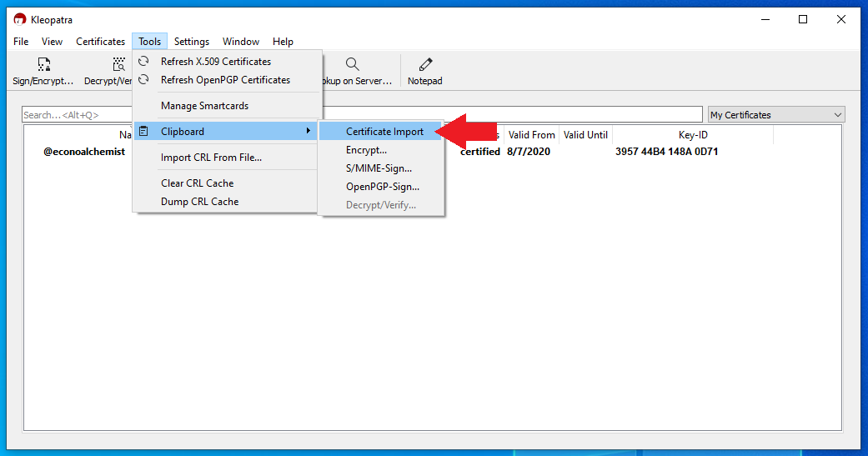Maximize the Kleopatra window
This screenshot has width=868, height=456.
click(x=803, y=19)
